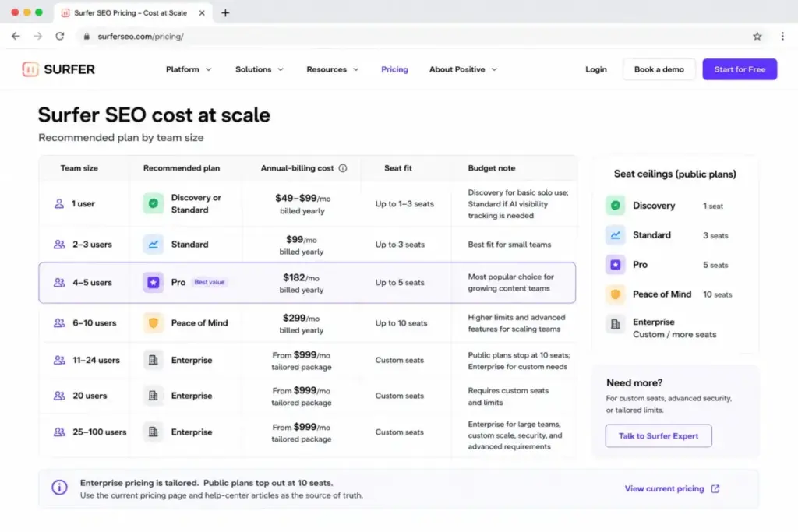Click the 25–100 users row label
The width and height of the screenshot is (798, 532).
coord(99,432)
